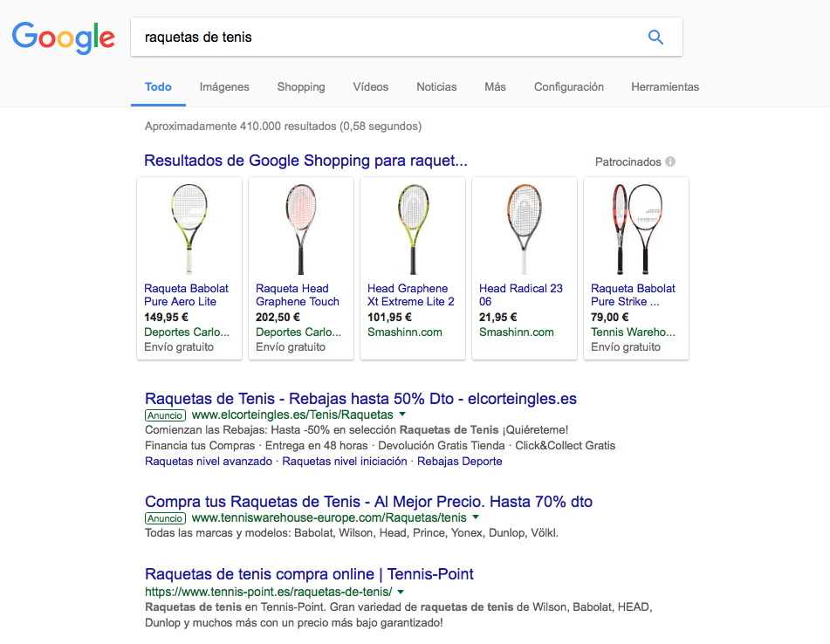Image resolution: width=830 pixels, height=644 pixels.
Task: Switch to the Shopping tab
Action: pos(301,87)
